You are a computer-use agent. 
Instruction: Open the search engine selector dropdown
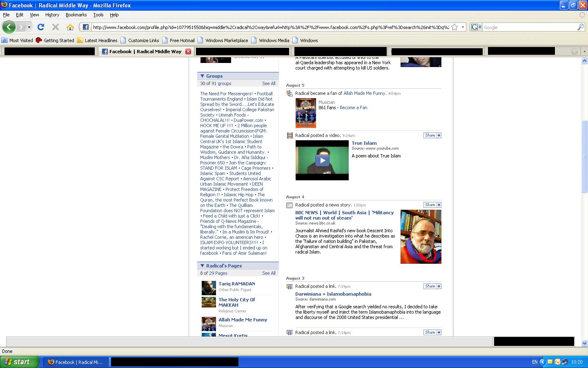(476, 27)
